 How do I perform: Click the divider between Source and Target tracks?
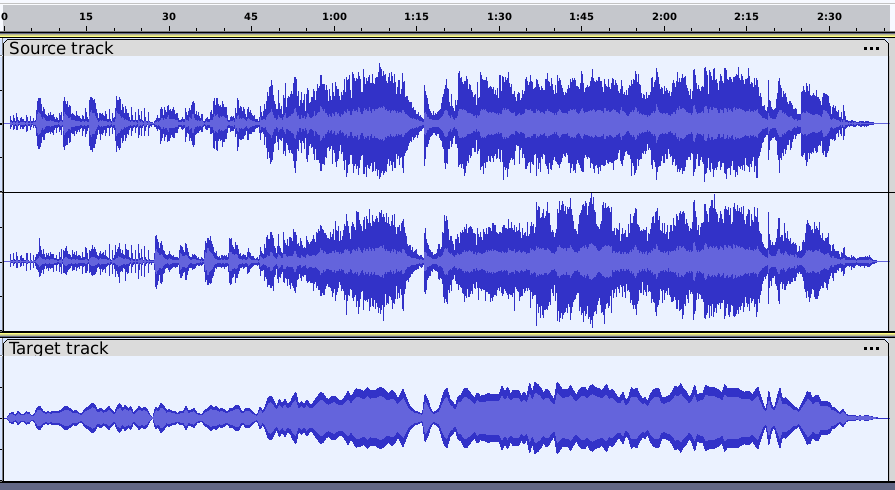pyautogui.click(x=447, y=334)
